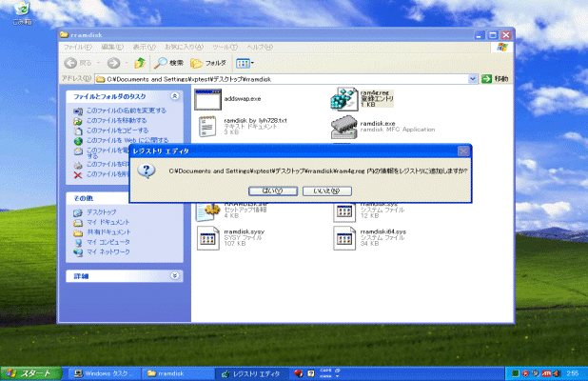Minimize the rramdisk Explorer window

point(479,35)
